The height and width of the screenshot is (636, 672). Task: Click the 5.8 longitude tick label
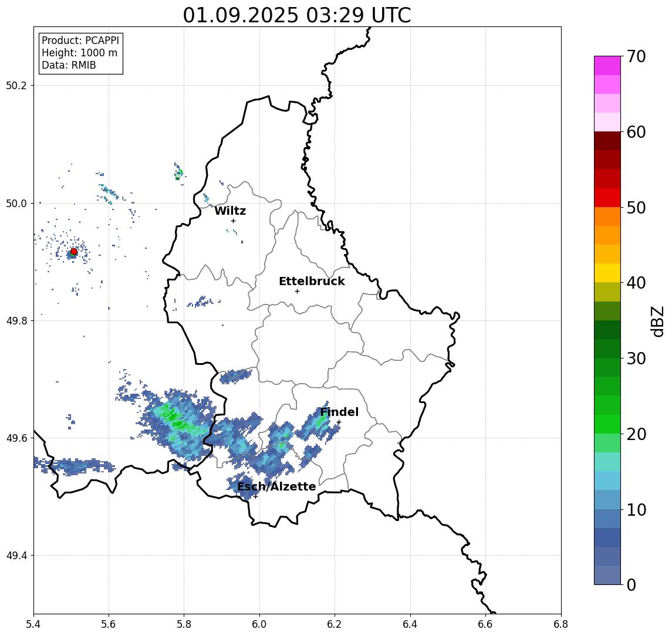tap(184, 624)
